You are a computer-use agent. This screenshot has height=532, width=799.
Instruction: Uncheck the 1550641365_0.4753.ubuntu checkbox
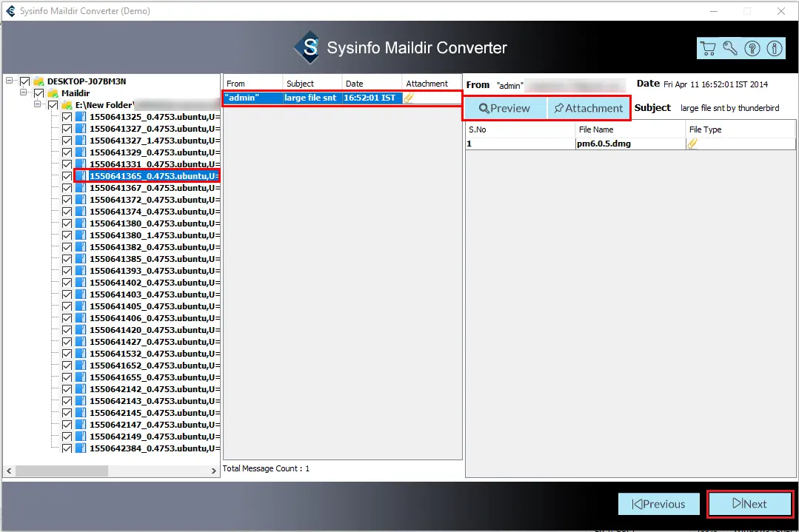tap(67, 176)
